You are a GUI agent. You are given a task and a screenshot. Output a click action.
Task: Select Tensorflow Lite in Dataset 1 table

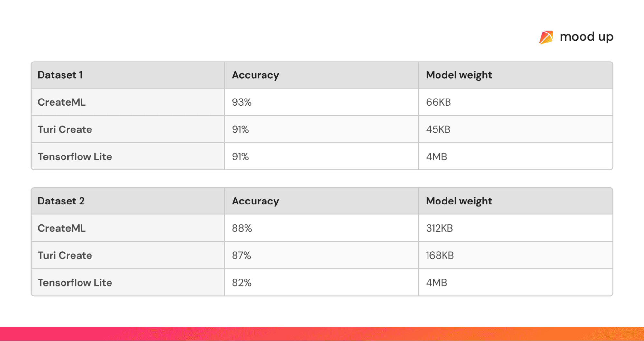pyautogui.click(x=75, y=157)
